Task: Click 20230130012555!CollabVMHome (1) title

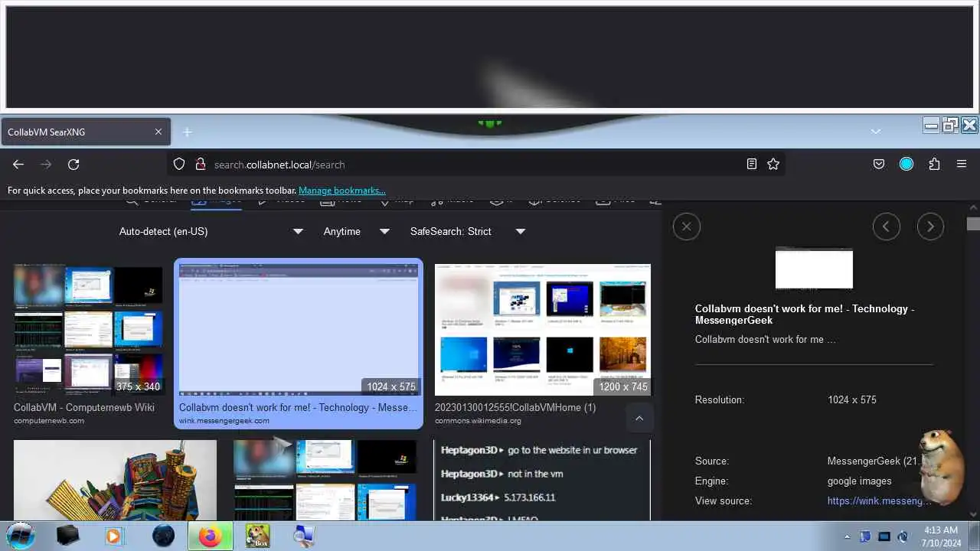Action: pos(515,407)
